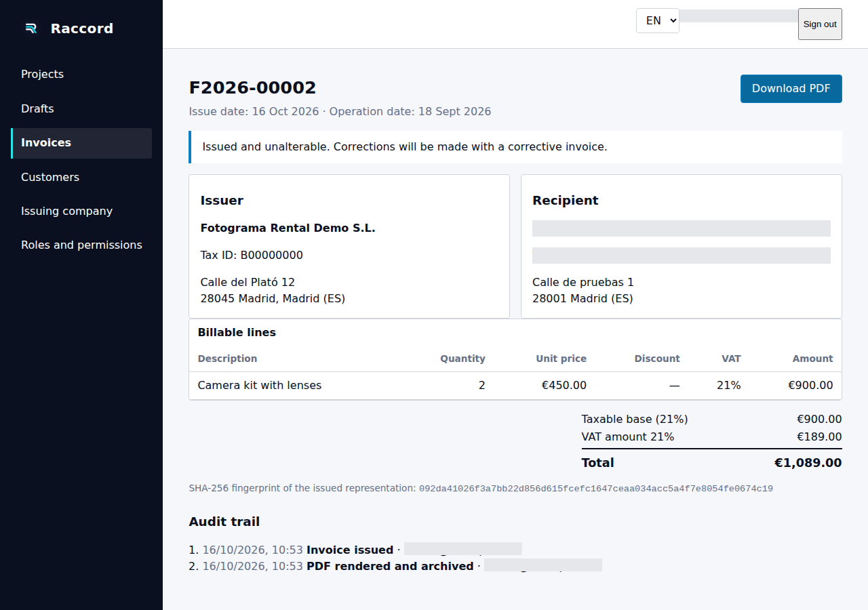868x610 pixels.
Task: Click the Total label
Action: coord(597,463)
